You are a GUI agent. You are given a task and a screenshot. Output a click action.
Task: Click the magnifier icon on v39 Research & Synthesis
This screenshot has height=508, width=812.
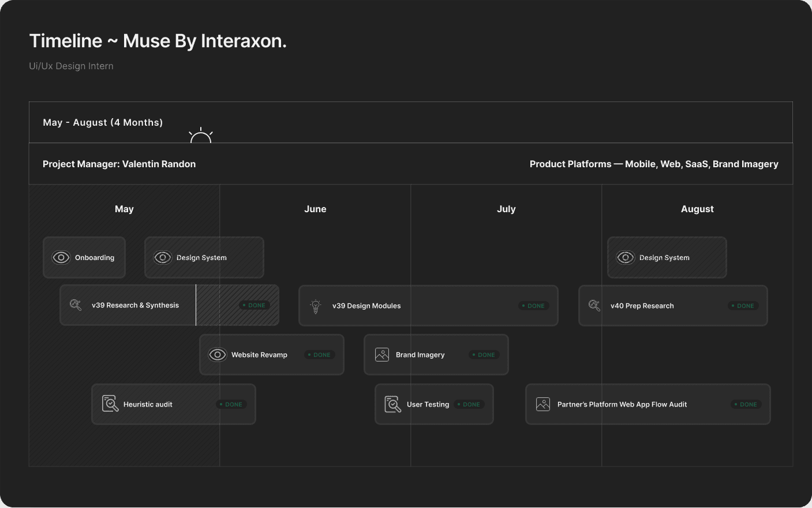click(x=76, y=305)
